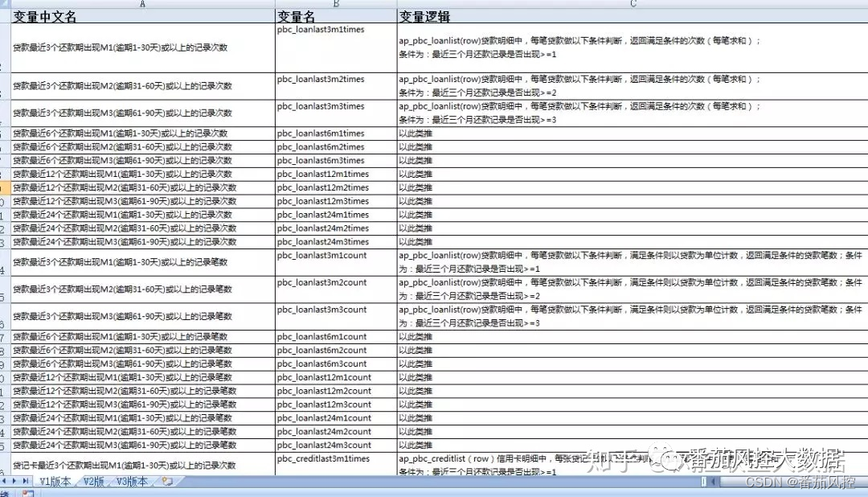
Task: Select 贷款最近3个还款期出现M1 记录笔数 cell
Action: pos(143,262)
